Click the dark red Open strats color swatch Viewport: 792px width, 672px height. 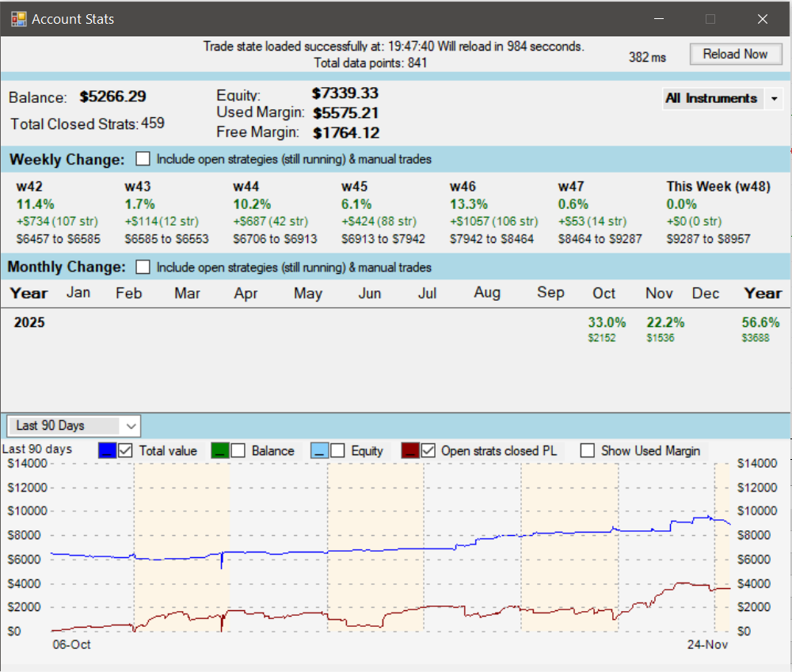410,450
